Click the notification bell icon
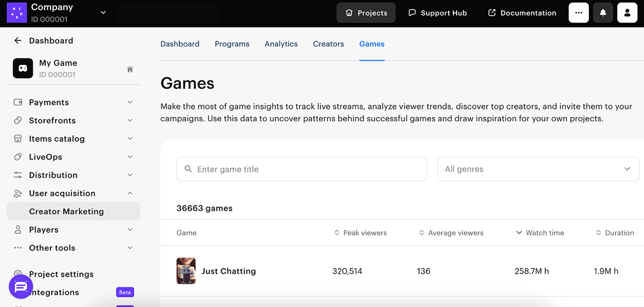Viewport: 644px width, 307px height. pyautogui.click(x=603, y=13)
